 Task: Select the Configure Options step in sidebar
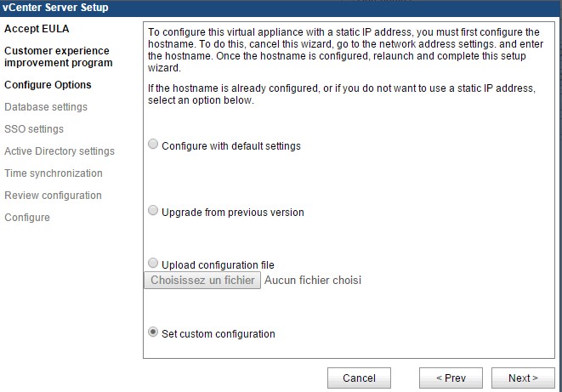(x=48, y=85)
